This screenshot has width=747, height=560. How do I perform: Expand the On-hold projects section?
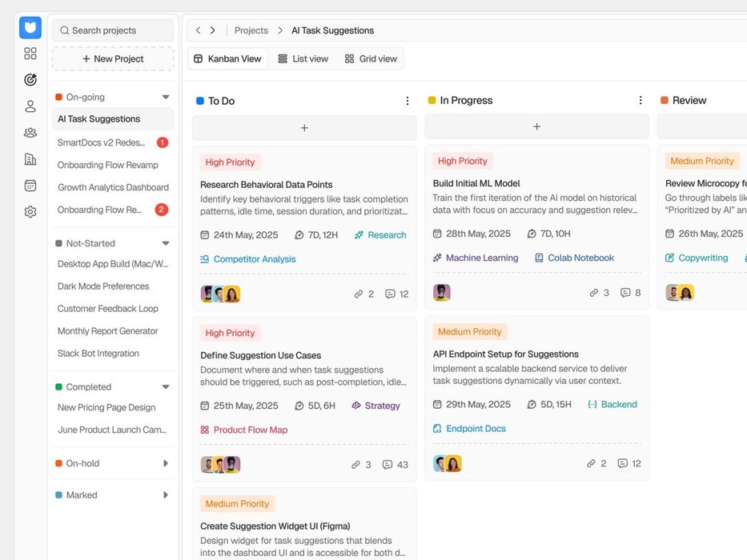166,463
